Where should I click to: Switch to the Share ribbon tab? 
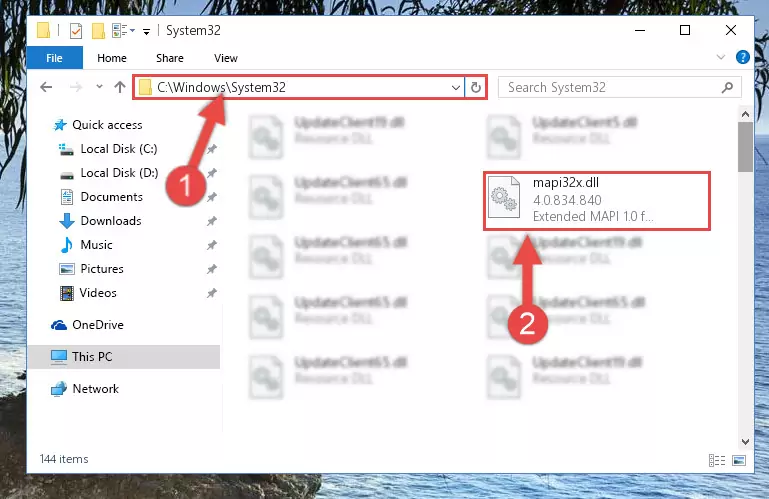170,58
